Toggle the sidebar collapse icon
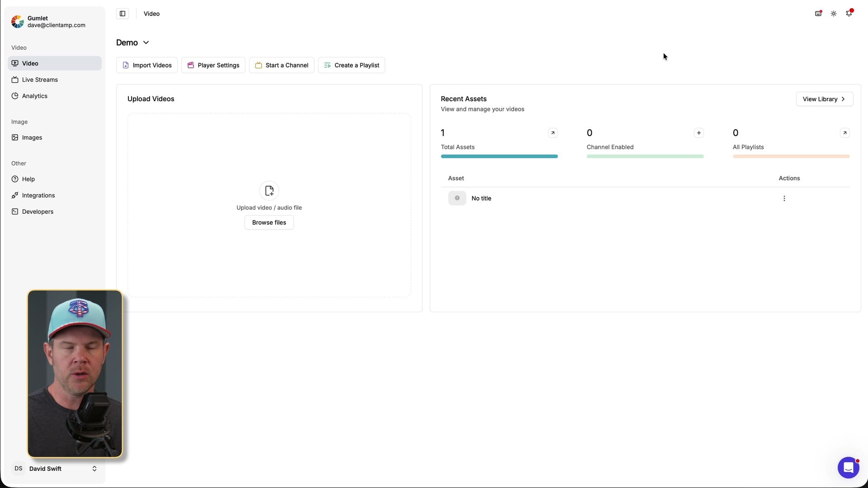868x488 pixels. 123,14
